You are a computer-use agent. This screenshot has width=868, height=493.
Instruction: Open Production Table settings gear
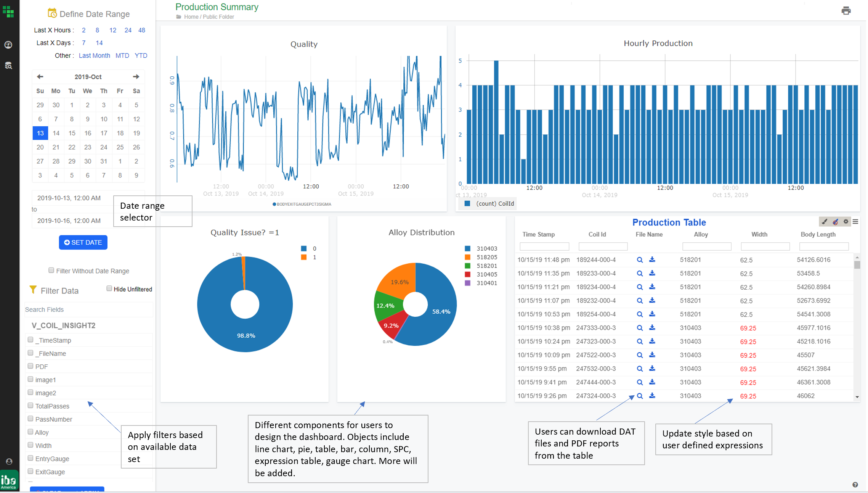coord(846,221)
